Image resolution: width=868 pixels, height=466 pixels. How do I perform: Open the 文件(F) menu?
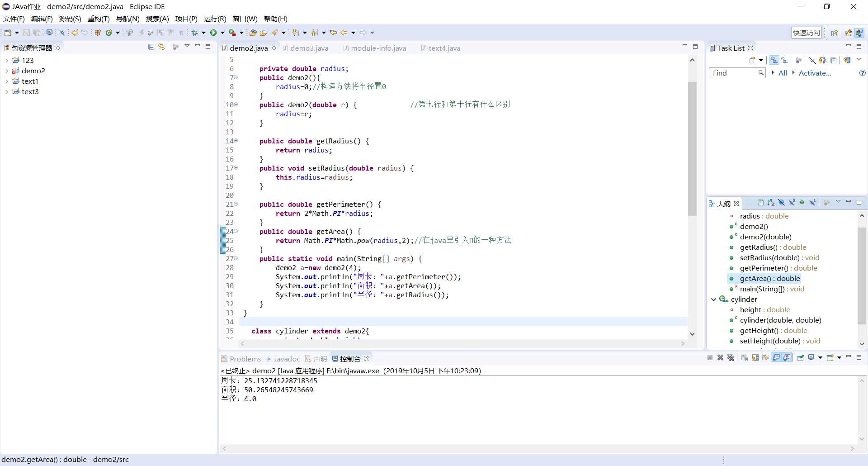pyautogui.click(x=14, y=19)
